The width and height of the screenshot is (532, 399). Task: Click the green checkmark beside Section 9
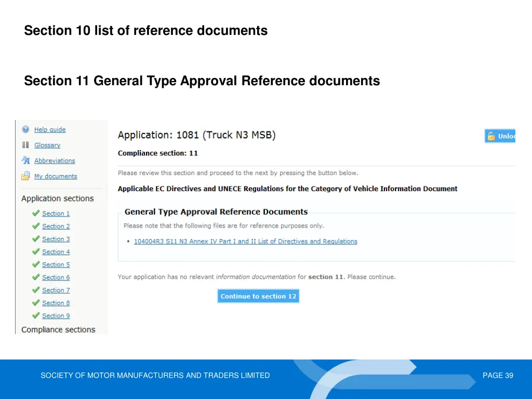(36, 315)
